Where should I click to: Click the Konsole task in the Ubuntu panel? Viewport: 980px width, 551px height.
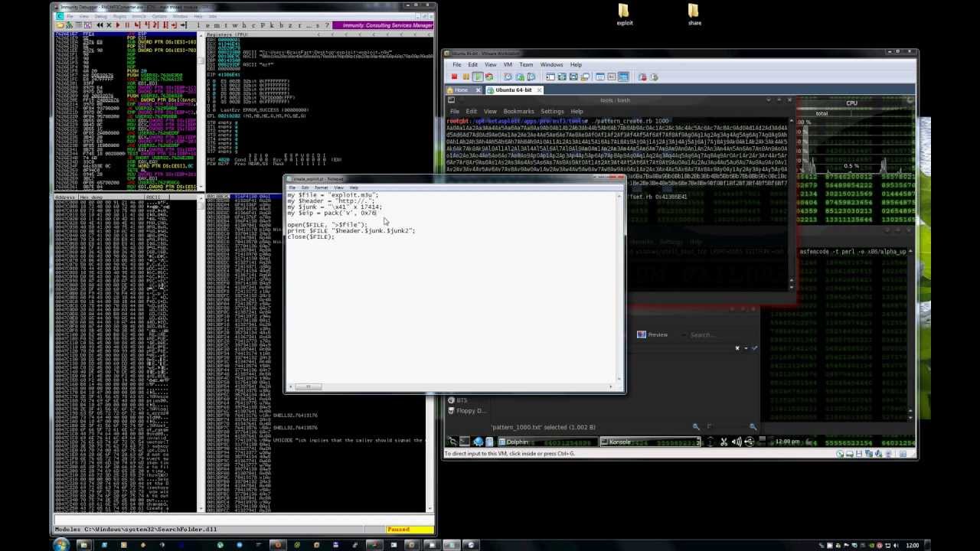click(649, 442)
